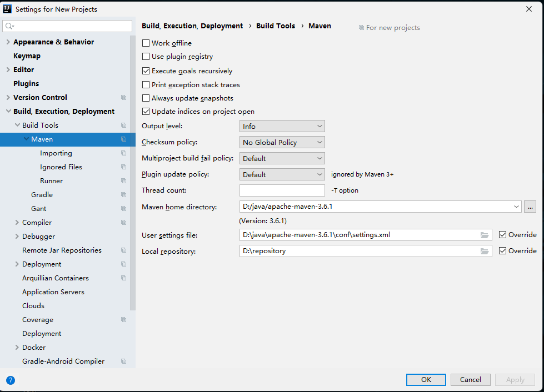Click the browse button for Maven home
This screenshot has width=544, height=392.
click(530, 207)
